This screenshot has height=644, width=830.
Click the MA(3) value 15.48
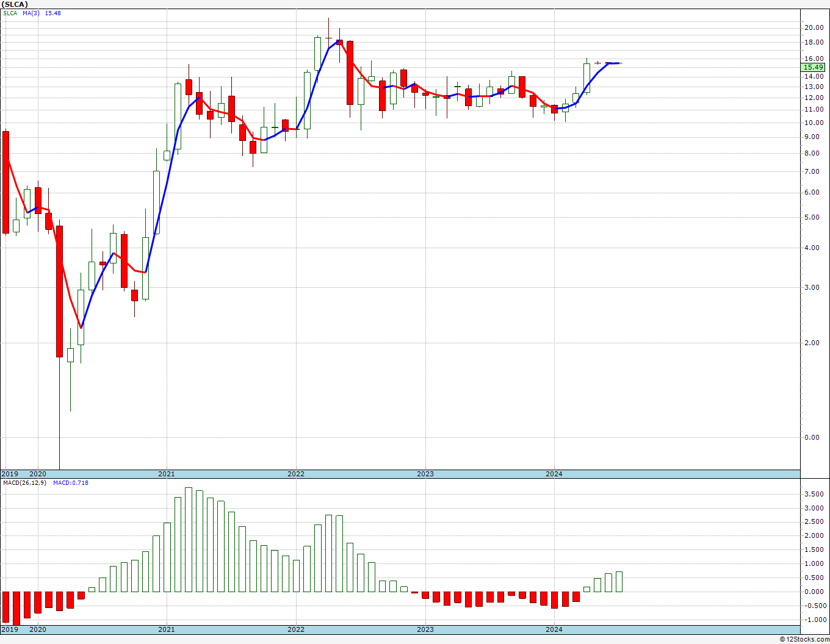click(x=53, y=13)
